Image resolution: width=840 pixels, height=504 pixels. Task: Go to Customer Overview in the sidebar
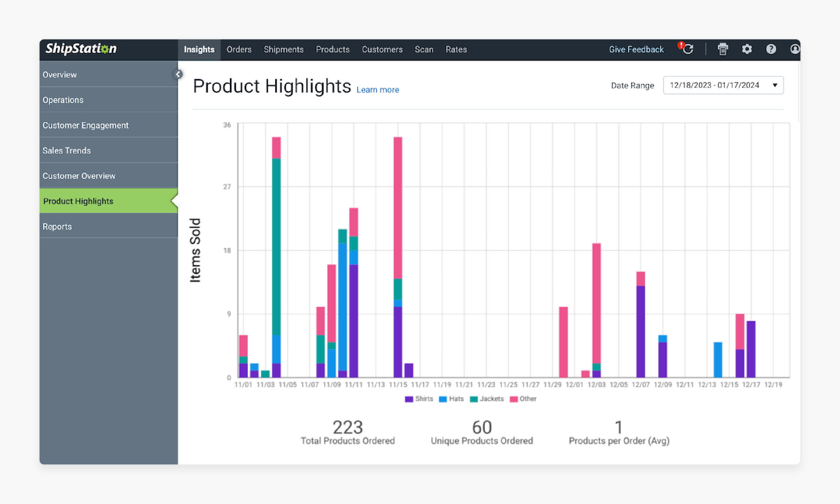(109, 176)
